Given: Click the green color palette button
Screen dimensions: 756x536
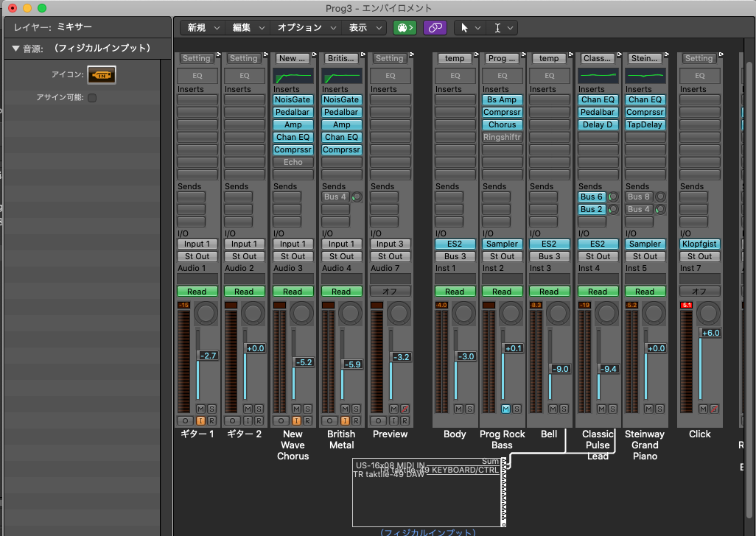Looking at the screenshot, I should [x=405, y=27].
